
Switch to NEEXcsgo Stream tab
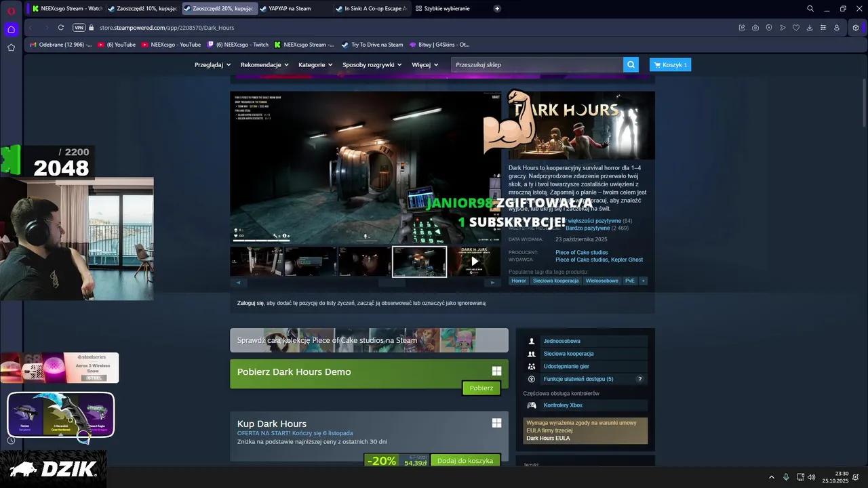click(66, 9)
